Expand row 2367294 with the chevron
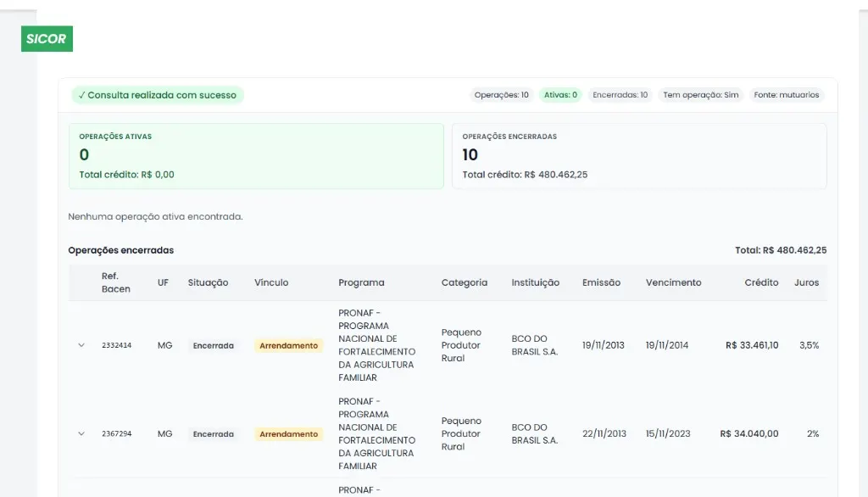Image resolution: width=868 pixels, height=497 pixels. pyautogui.click(x=81, y=434)
